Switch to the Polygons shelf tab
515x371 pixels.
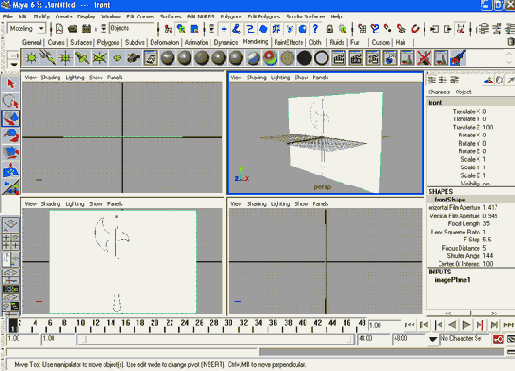tap(108, 43)
